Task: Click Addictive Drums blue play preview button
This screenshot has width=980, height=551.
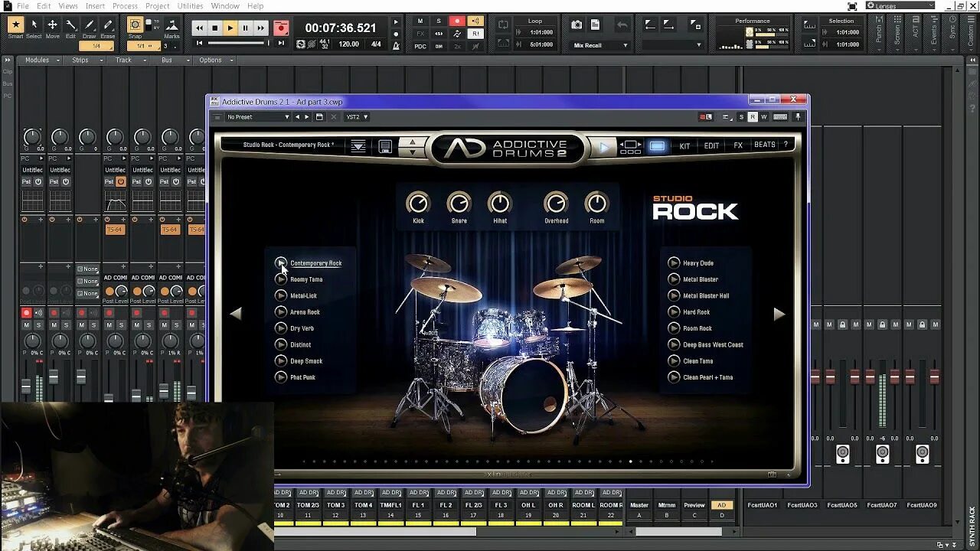Action: point(604,146)
